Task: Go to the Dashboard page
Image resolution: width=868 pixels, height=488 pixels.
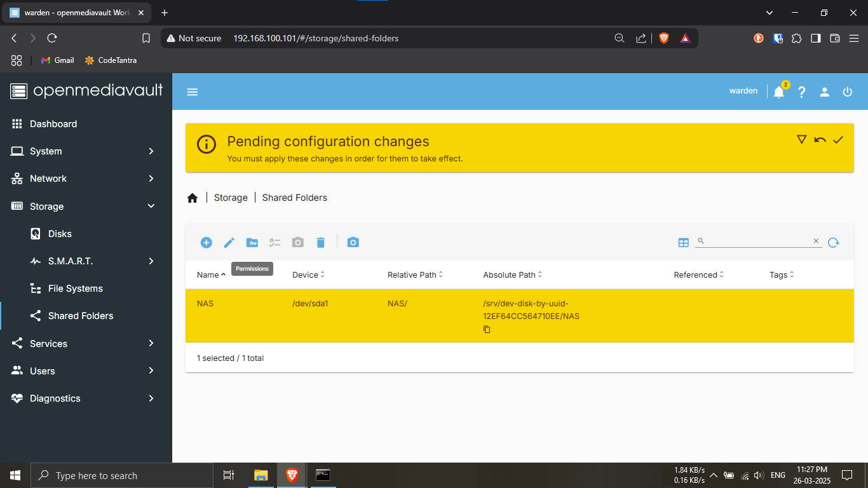Action: pyautogui.click(x=53, y=124)
